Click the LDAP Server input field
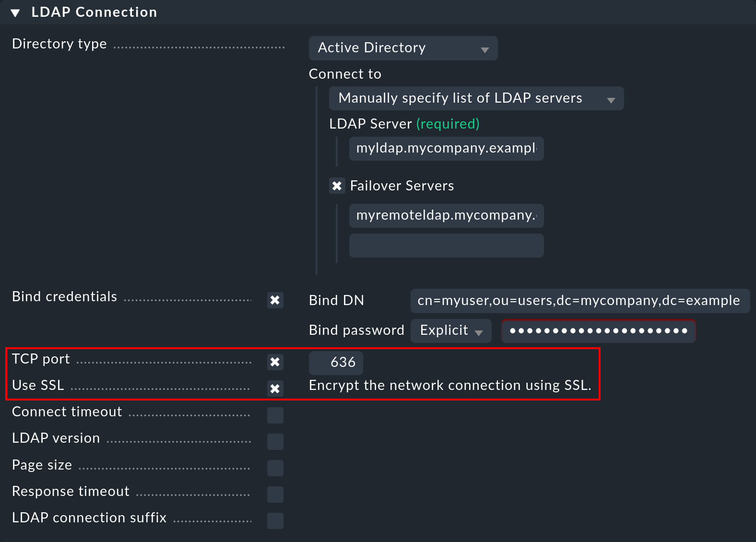The image size is (756, 542). 446,149
